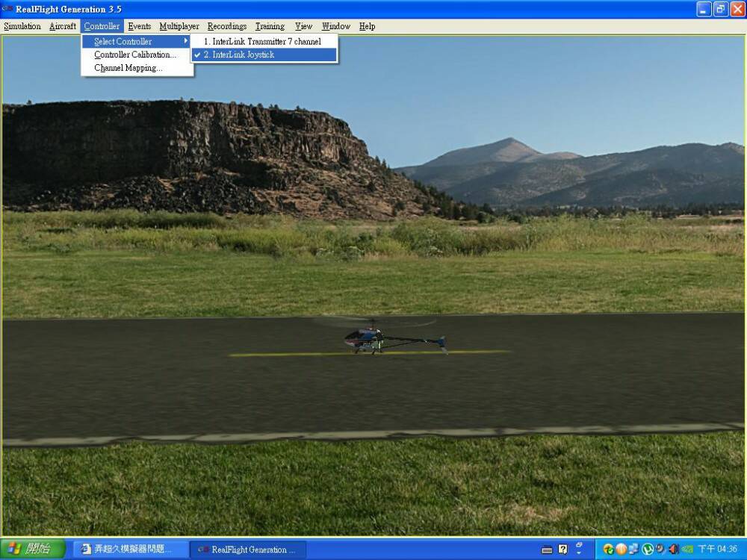The image size is (747, 560).
Task: Click the security shield tray icon
Action: [x=609, y=550]
